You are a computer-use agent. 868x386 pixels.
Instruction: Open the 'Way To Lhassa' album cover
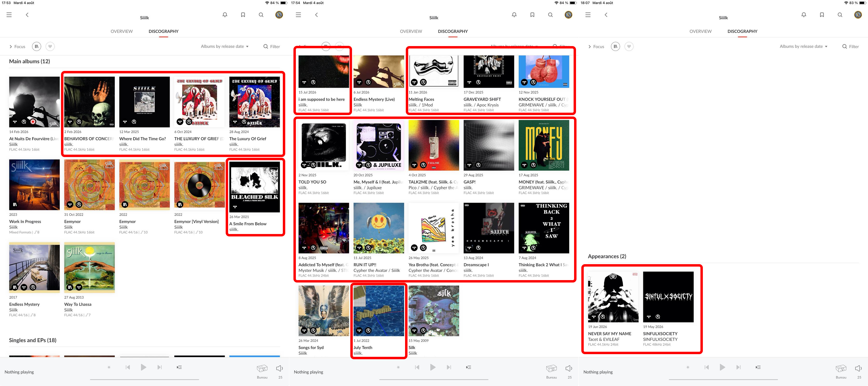point(89,268)
